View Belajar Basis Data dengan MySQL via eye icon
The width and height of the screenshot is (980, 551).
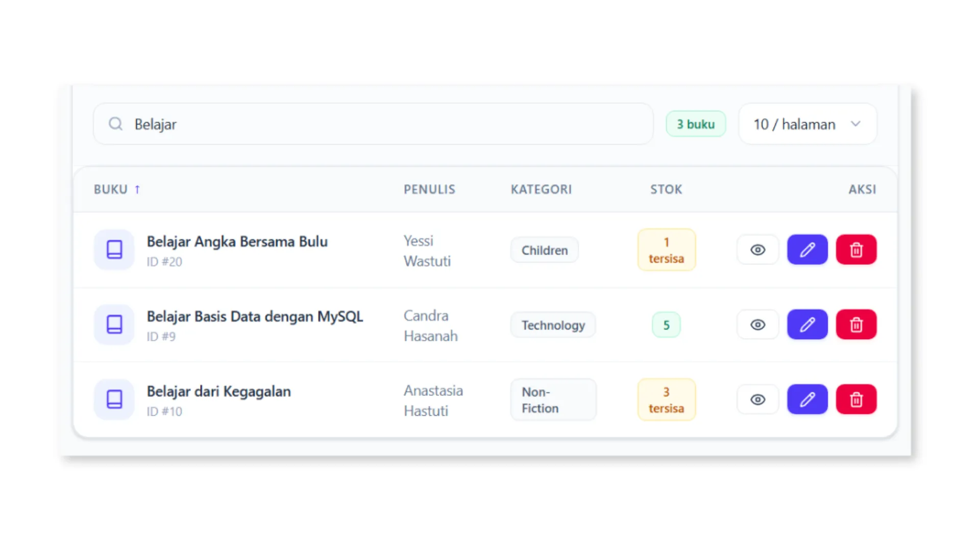pos(758,324)
